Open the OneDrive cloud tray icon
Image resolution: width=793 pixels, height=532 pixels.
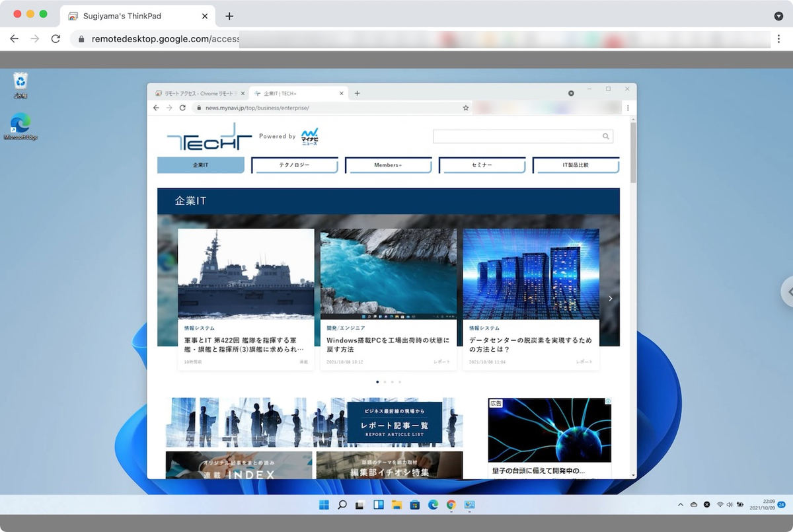tap(694, 505)
